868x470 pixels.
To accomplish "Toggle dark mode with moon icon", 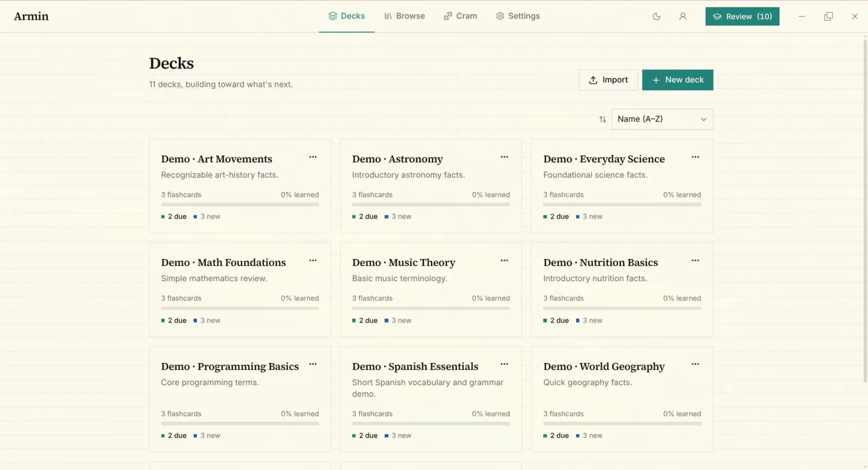I will tap(656, 16).
